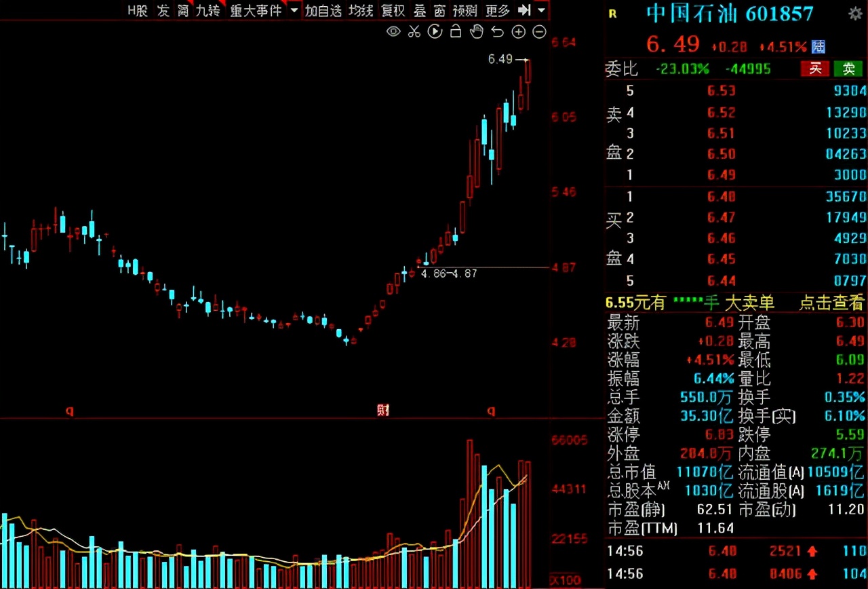Viewport: 868px width, 589px height.
Task: Open the 简 toolbar item
Action: pos(183,10)
